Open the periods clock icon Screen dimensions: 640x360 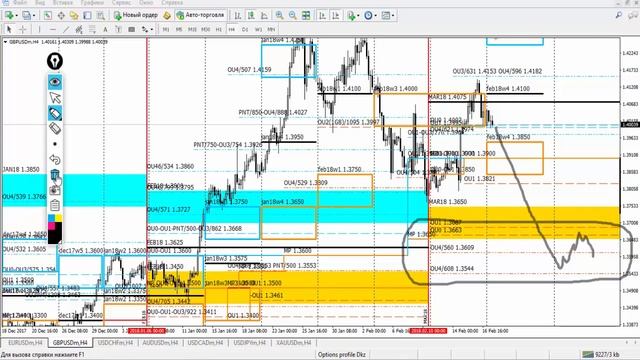click(368, 16)
